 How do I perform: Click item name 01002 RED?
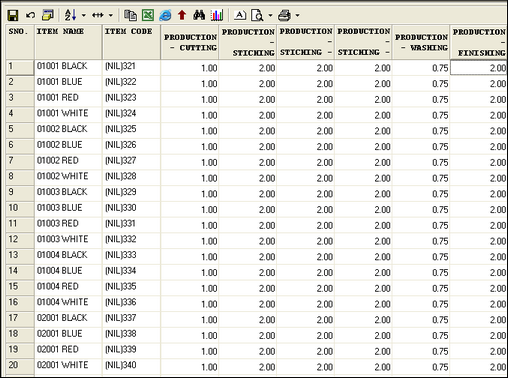[x=58, y=161]
